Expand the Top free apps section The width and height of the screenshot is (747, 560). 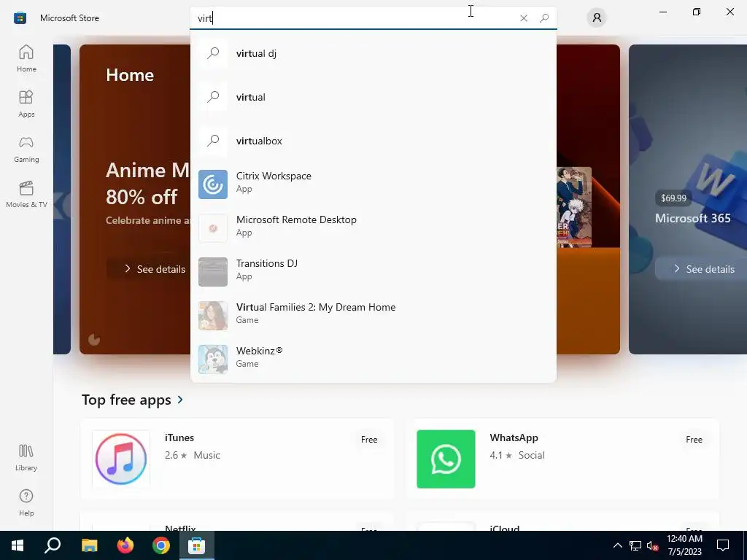[x=133, y=400]
